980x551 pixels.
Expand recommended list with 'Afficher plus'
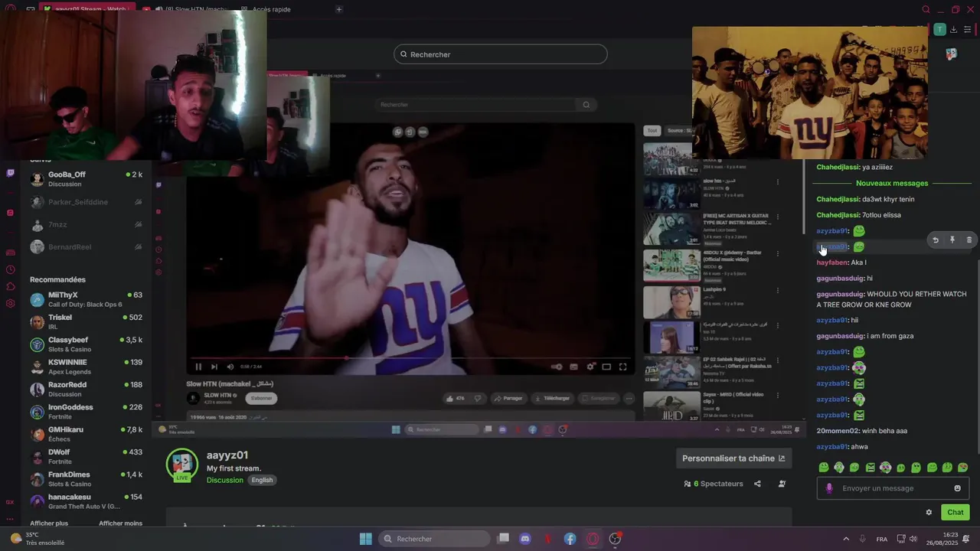49,523
